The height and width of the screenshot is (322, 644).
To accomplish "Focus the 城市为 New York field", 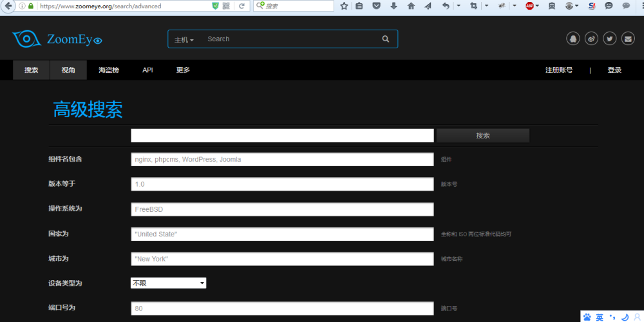I will [x=282, y=259].
